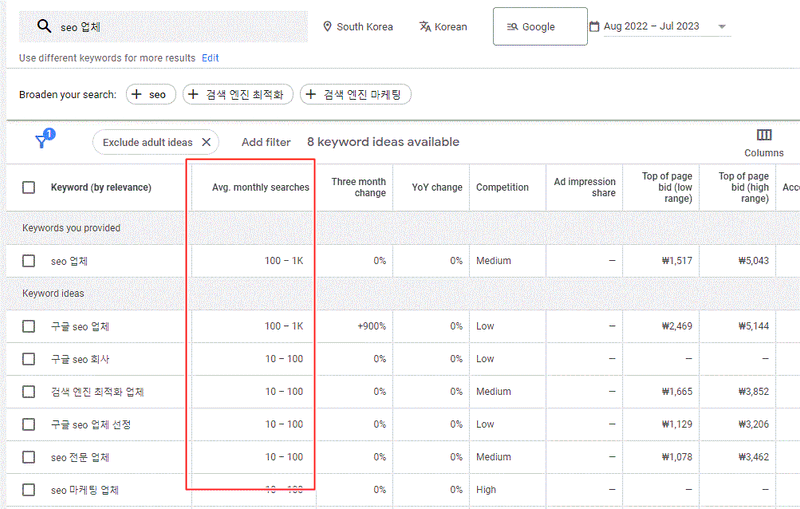Click the Aug 2022 – Jul 2023 date text

651,26
